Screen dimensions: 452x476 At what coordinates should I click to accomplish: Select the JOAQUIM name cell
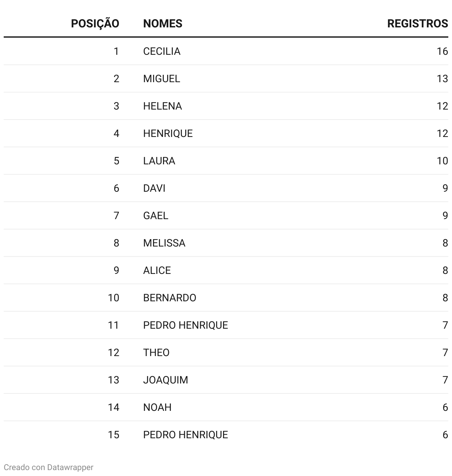tap(165, 380)
